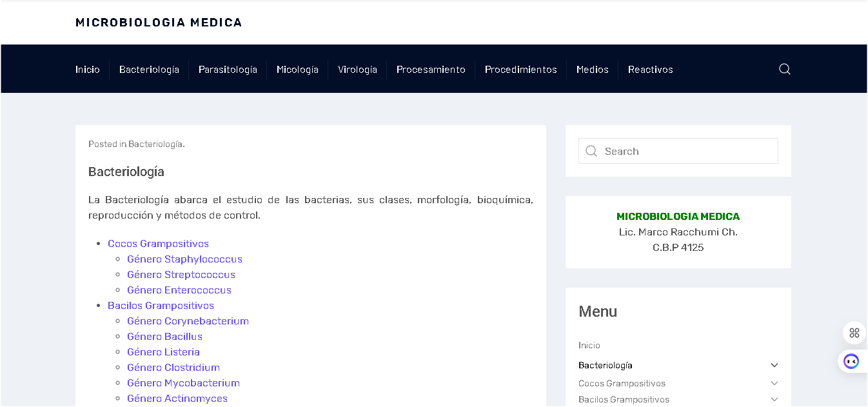Expand the Bacilos Grampositivos sidebar chevron
Viewport: 868px width, 407px height.
coord(774,399)
